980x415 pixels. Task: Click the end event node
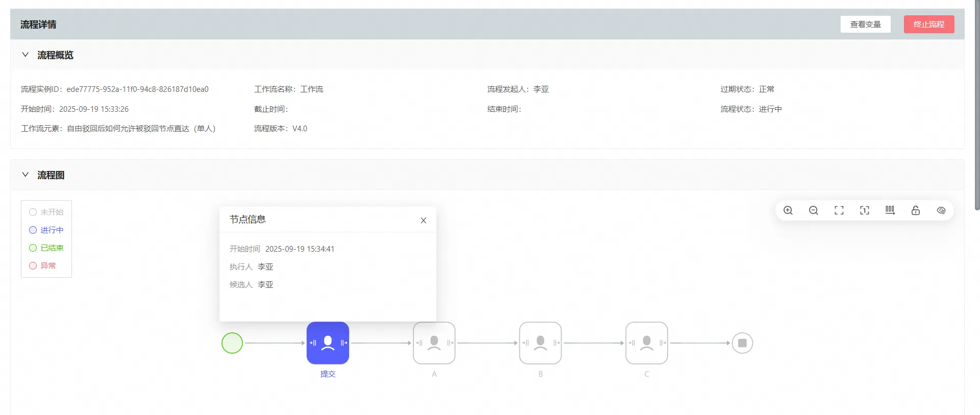(742, 343)
